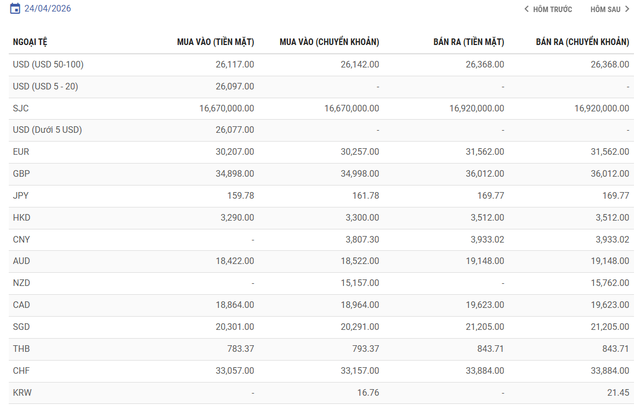Click the right chevron after Hôm sau
The width and height of the screenshot is (640, 410).
627,9
